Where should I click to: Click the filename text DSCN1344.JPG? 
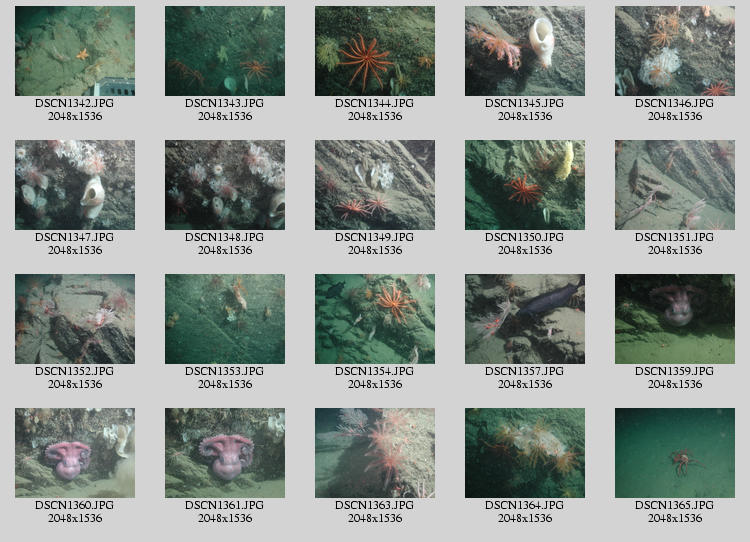click(x=375, y=103)
